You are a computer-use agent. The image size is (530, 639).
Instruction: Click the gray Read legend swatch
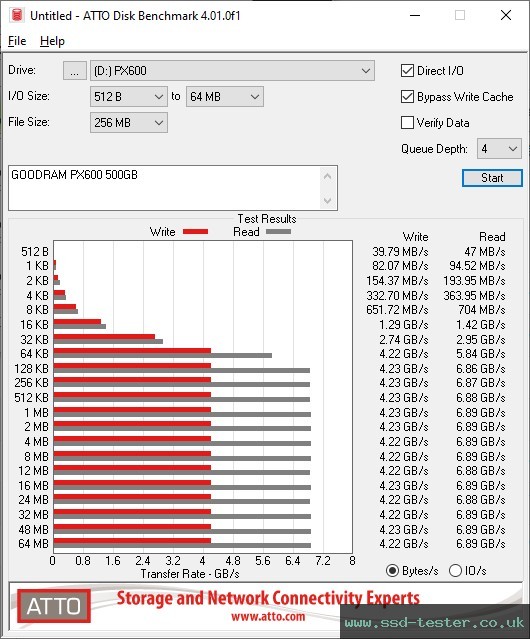[278, 231]
